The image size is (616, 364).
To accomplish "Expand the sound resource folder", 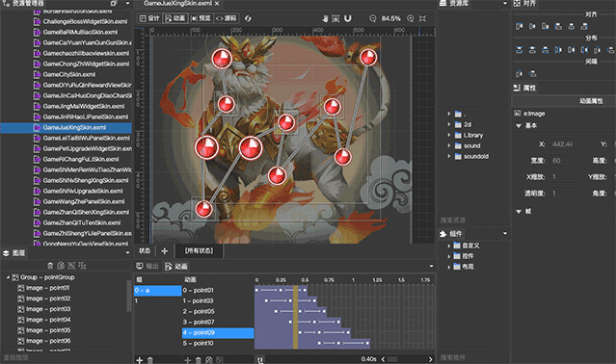I will tap(449, 145).
